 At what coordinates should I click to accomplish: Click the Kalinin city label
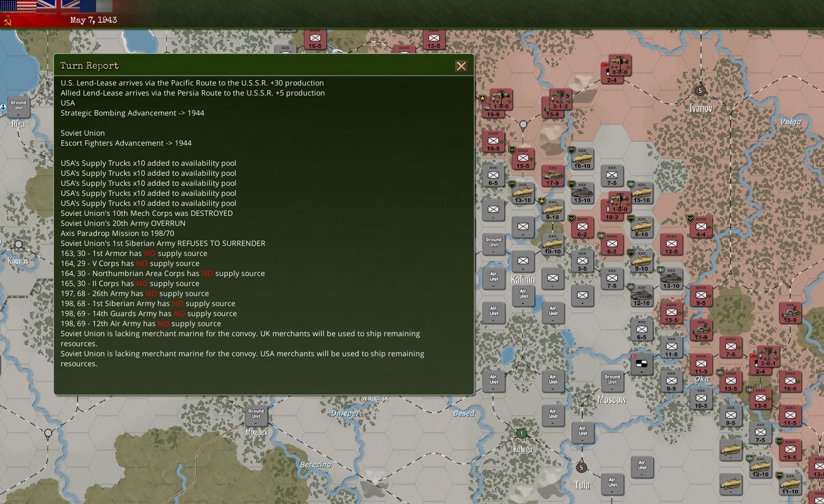click(x=523, y=279)
